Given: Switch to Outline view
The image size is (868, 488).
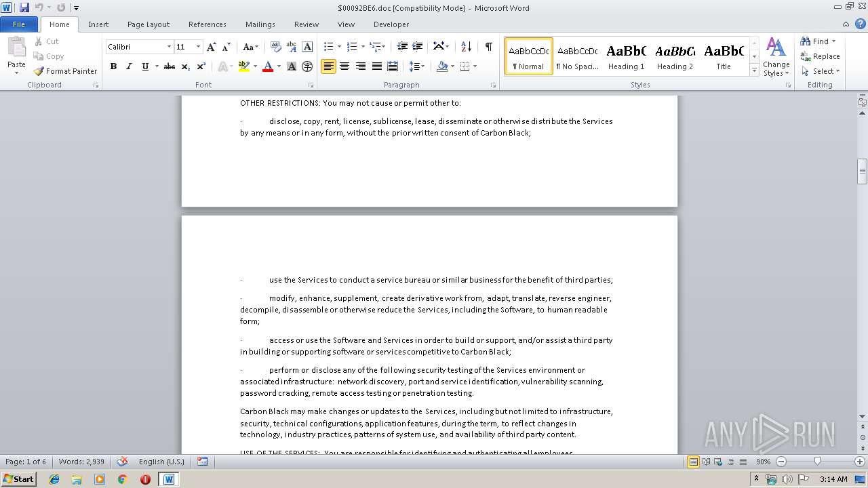Looking at the screenshot, I should click(x=730, y=462).
